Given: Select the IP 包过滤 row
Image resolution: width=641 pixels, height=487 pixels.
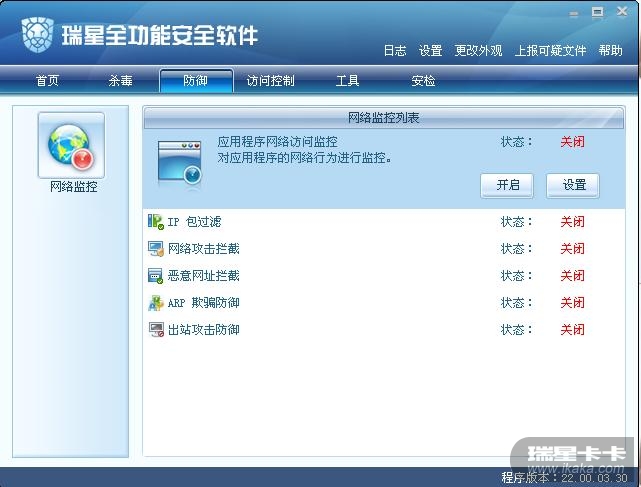Looking at the screenshot, I should [x=384, y=222].
